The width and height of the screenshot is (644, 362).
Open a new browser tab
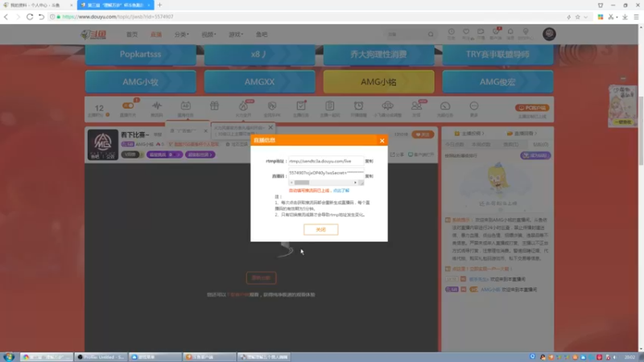159,5
